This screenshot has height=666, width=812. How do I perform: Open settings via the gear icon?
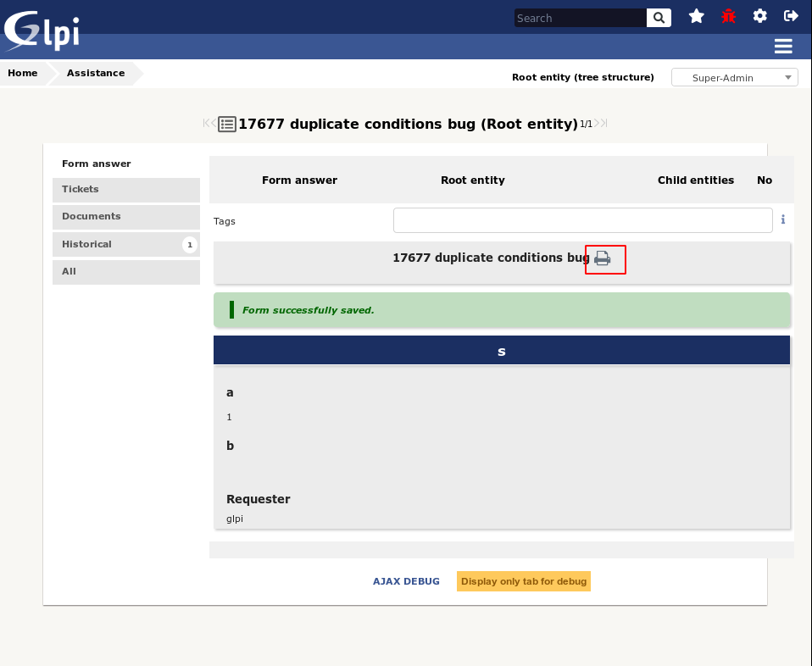click(759, 15)
